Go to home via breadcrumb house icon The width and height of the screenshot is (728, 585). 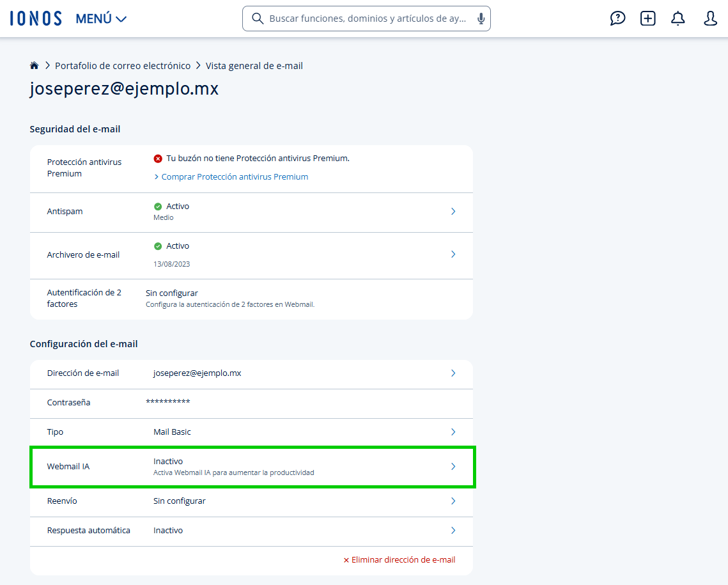(34, 65)
